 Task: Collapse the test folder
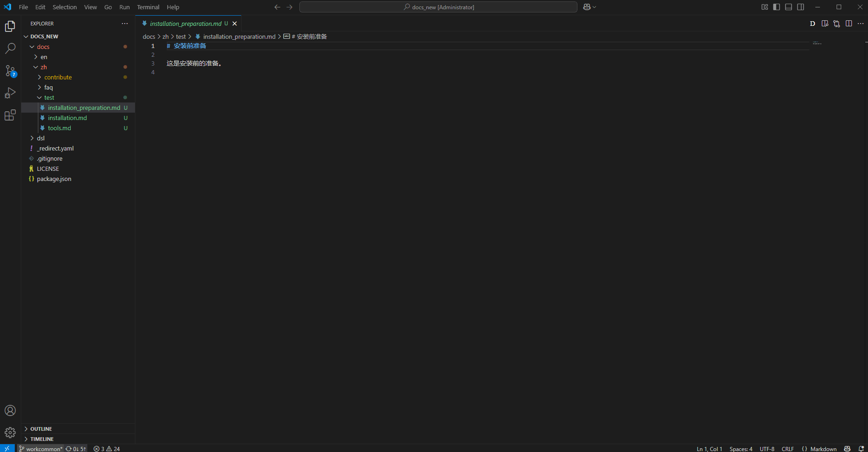point(49,97)
